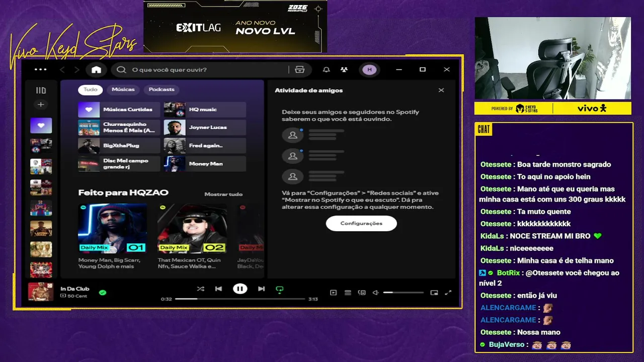
Task: Open the Browse icon in the search bar
Action: pos(300,69)
